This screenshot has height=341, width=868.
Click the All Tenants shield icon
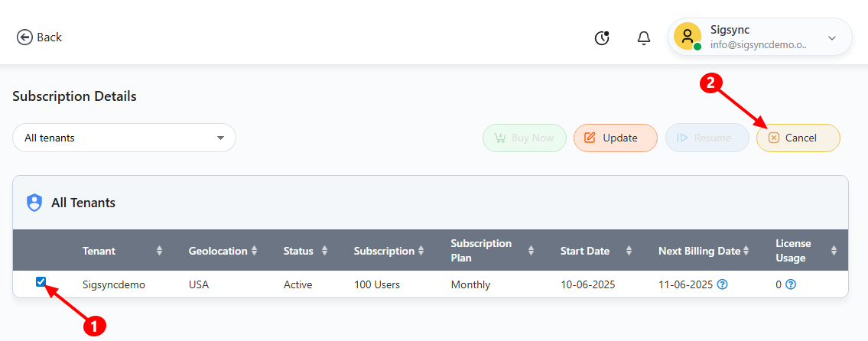point(34,203)
